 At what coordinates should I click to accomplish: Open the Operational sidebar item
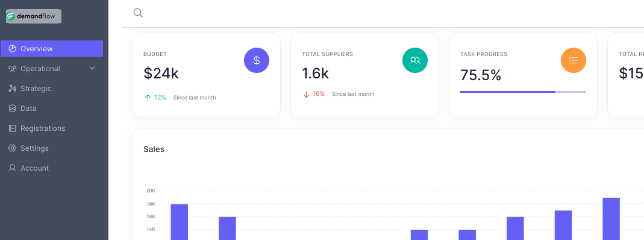point(52,69)
